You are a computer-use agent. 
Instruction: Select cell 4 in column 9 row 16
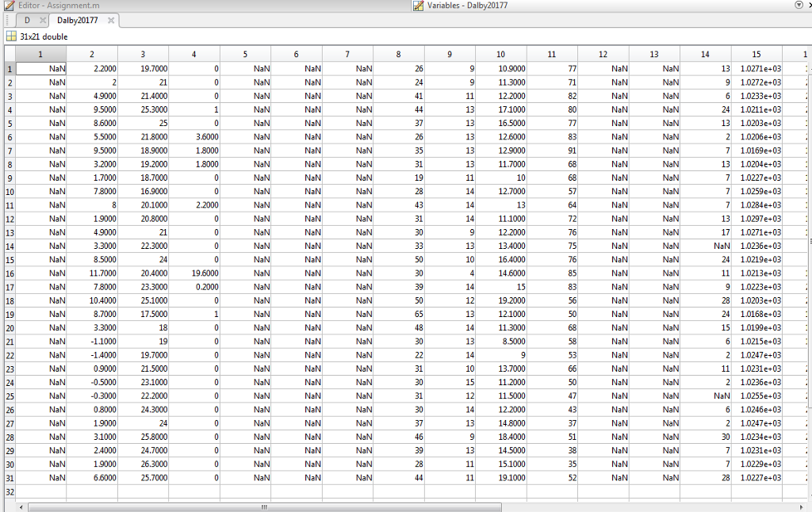[x=450, y=273]
